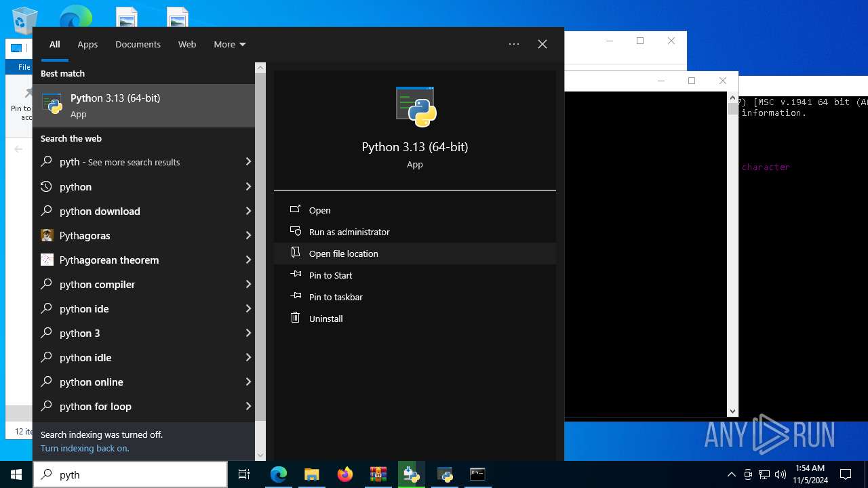Screen dimensions: 868x488
Task: Click the pyth search input box
Action: (130, 474)
